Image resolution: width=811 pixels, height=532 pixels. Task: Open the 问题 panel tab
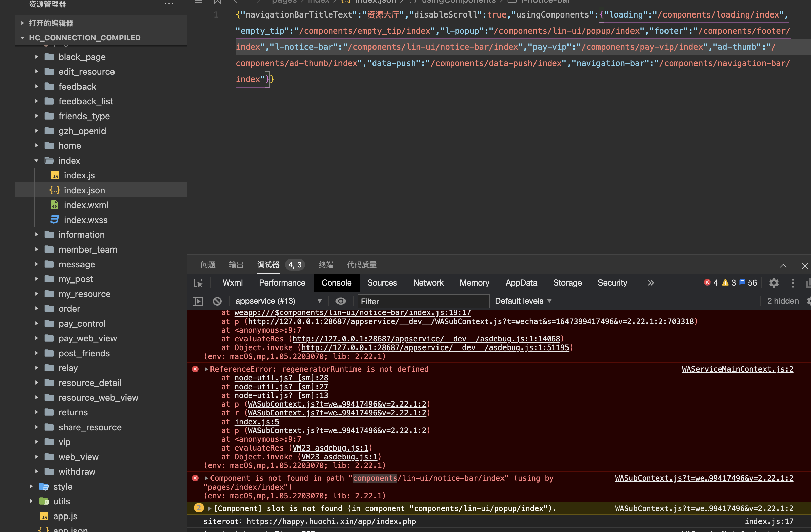(208, 265)
